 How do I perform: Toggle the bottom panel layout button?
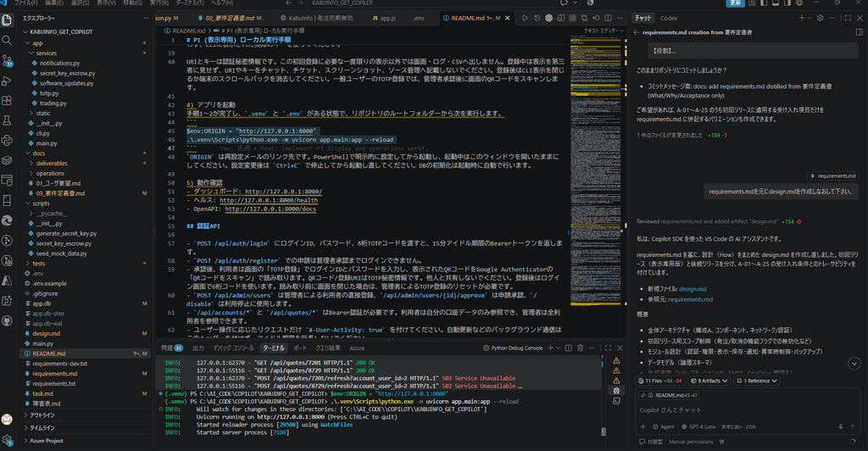click(775, 3)
